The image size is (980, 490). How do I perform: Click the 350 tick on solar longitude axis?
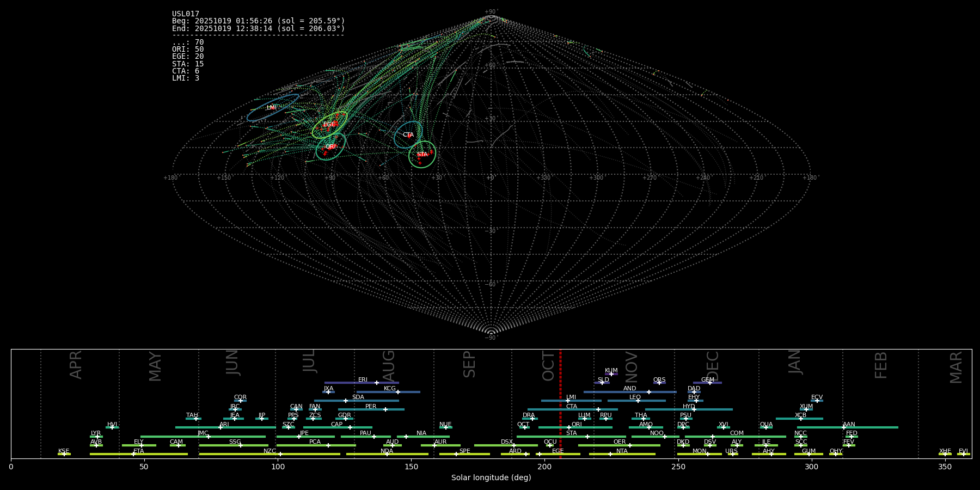[945, 467]
